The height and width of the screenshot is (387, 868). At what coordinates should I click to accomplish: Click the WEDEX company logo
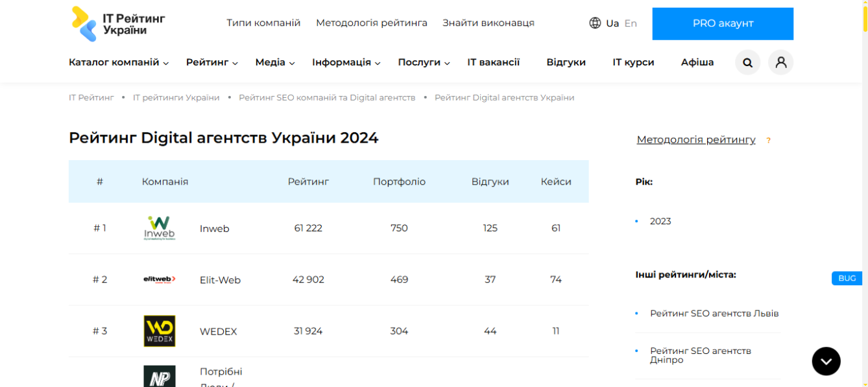click(x=159, y=331)
